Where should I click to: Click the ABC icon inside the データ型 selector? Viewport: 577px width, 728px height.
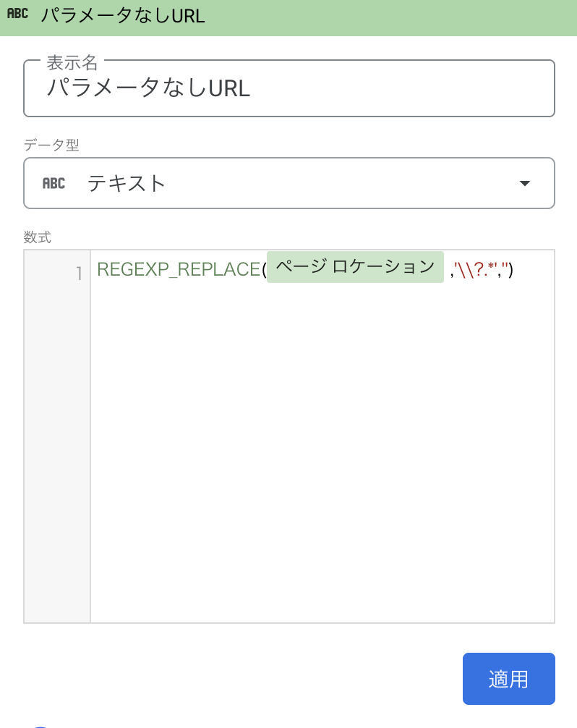[x=54, y=183]
